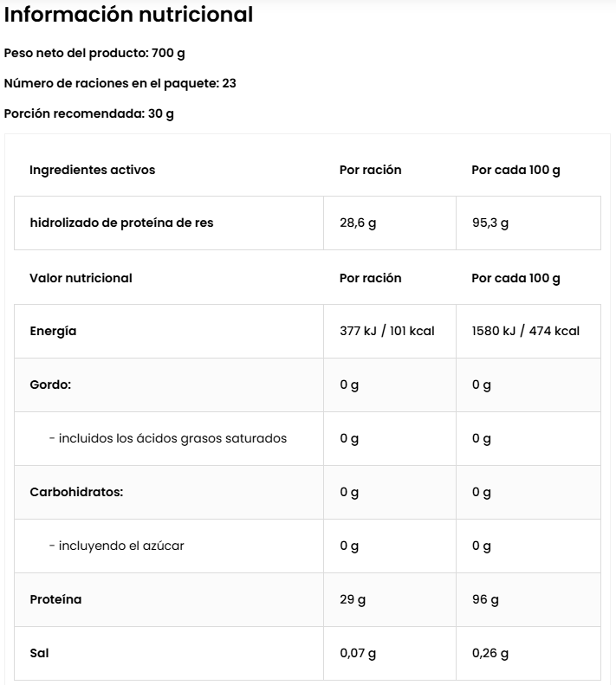Click the 1580 kJ / 474 kcal value
Image resolution: width=616 pixels, height=685 pixels.
pyautogui.click(x=525, y=331)
